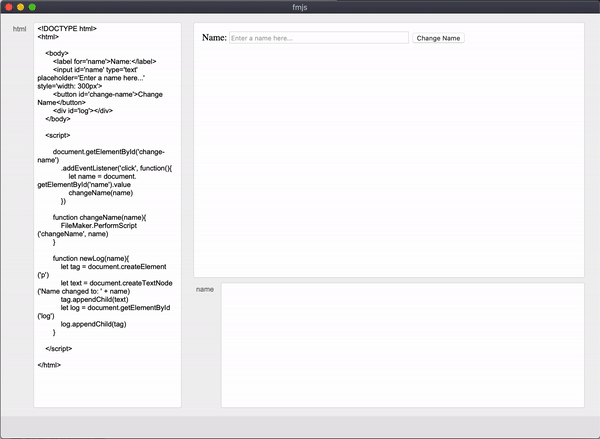Click the 'FileMaker.PerformScript' line

[99, 225]
